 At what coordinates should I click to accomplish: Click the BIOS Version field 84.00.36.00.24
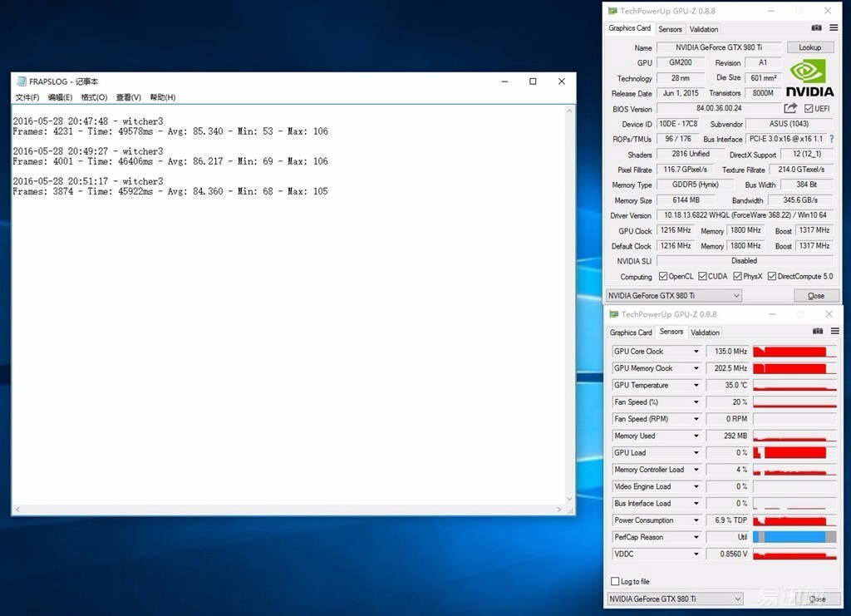coord(719,109)
